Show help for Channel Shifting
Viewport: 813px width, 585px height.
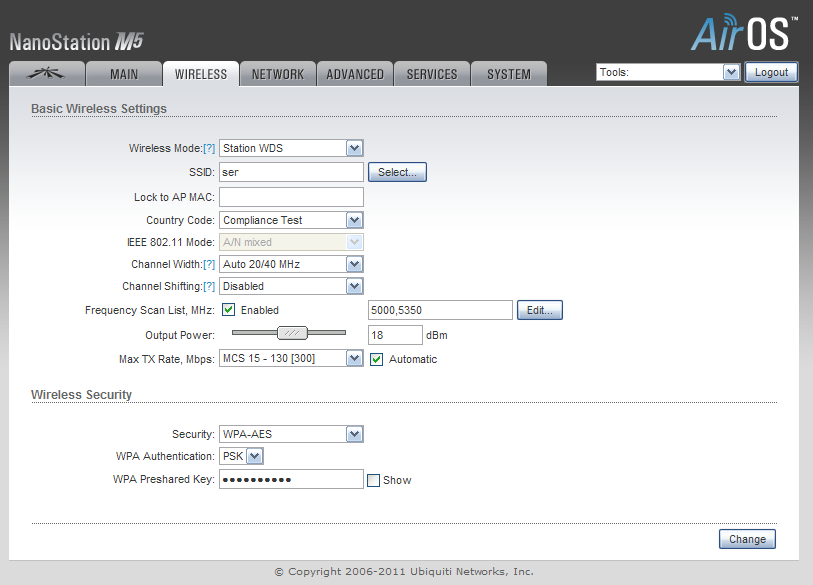209,286
